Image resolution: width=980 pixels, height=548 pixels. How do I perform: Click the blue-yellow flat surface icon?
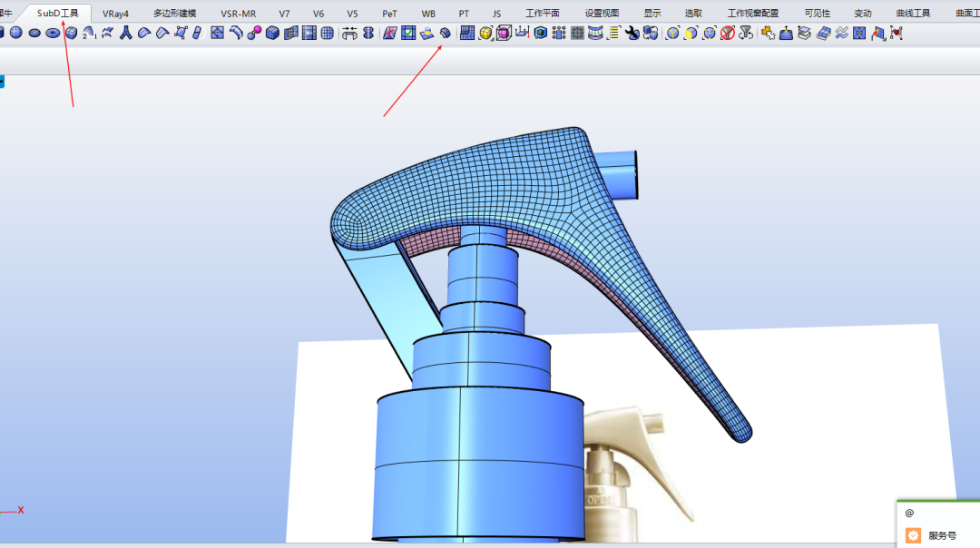tap(426, 34)
